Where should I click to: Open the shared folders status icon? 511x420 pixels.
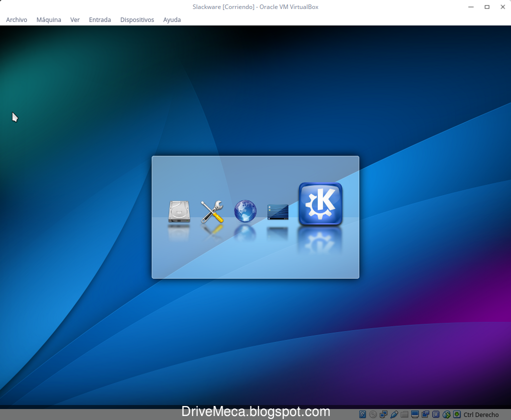click(404, 414)
